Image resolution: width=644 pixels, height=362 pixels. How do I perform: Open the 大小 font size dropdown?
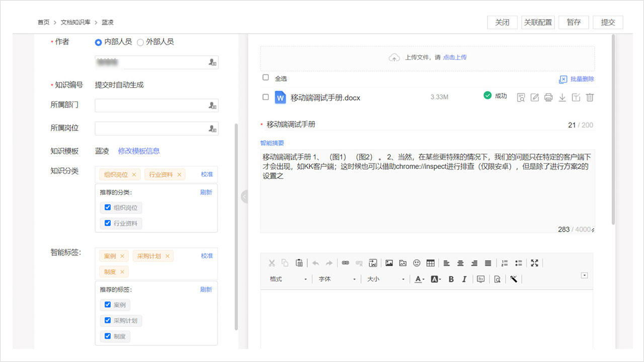[x=385, y=279]
